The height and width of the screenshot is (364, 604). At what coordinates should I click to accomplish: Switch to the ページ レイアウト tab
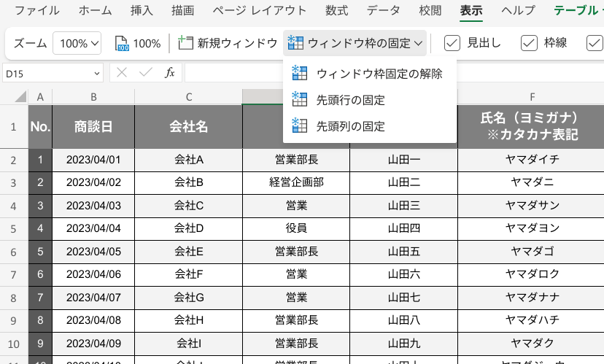(x=260, y=10)
